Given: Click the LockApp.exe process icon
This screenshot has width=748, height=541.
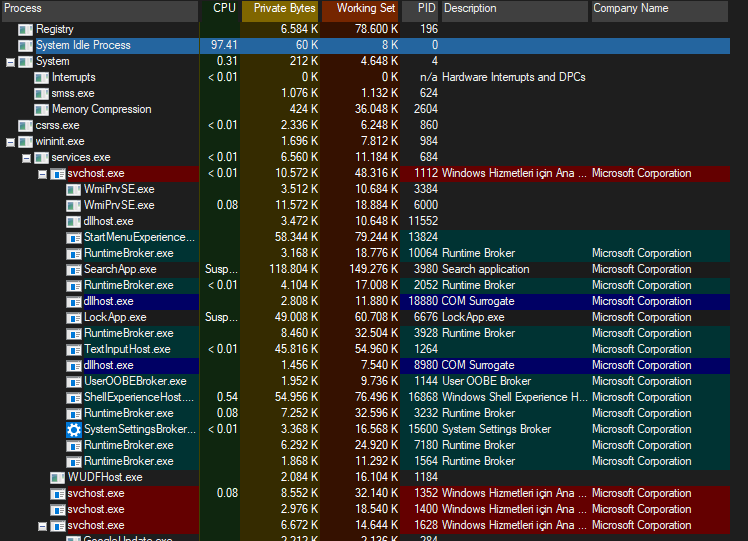Looking at the screenshot, I should pos(74,318).
